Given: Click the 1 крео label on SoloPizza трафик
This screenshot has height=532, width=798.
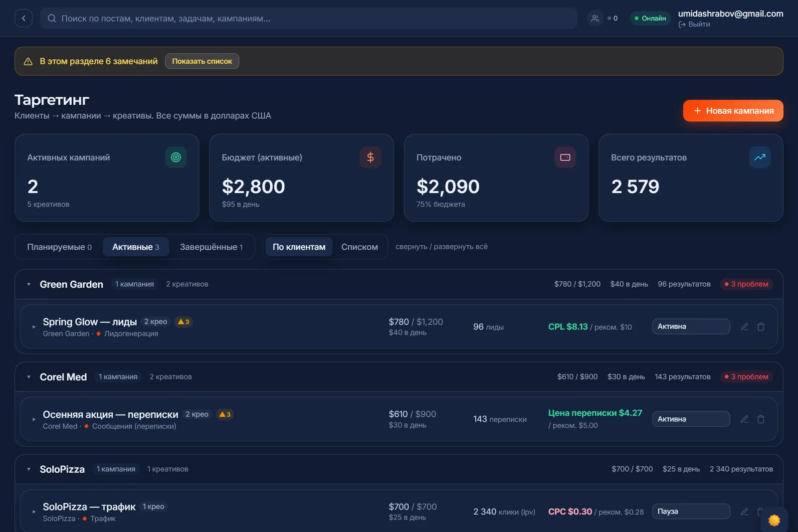Looking at the screenshot, I should (154, 507).
